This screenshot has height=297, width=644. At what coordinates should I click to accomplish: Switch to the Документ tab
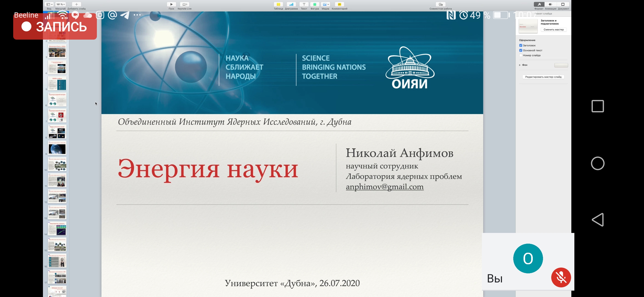pyautogui.click(x=563, y=4)
